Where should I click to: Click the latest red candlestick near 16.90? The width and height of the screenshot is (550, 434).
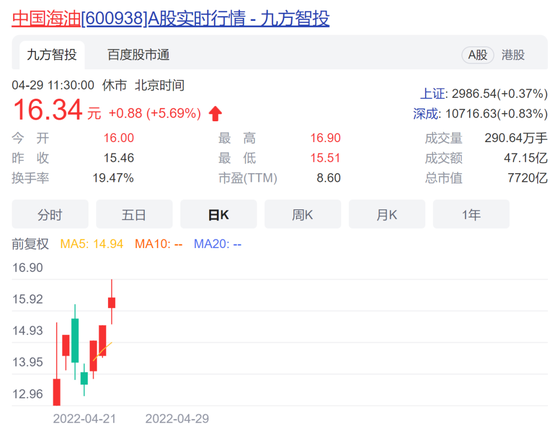112,302
